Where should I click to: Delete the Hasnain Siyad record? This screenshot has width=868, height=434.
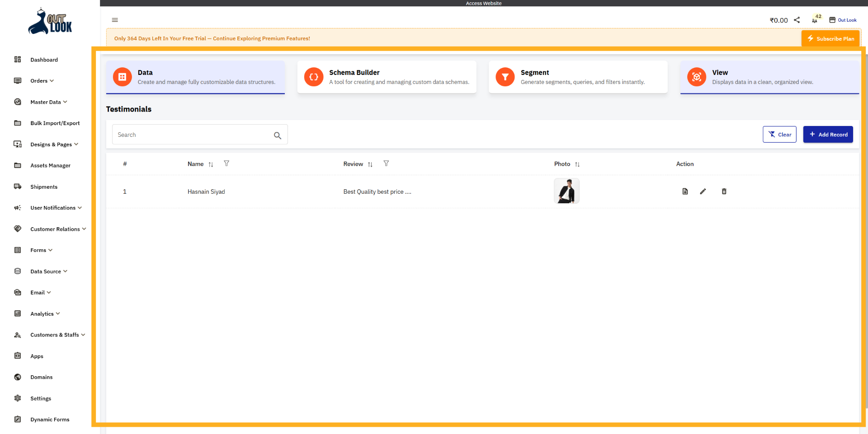tap(724, 191)
